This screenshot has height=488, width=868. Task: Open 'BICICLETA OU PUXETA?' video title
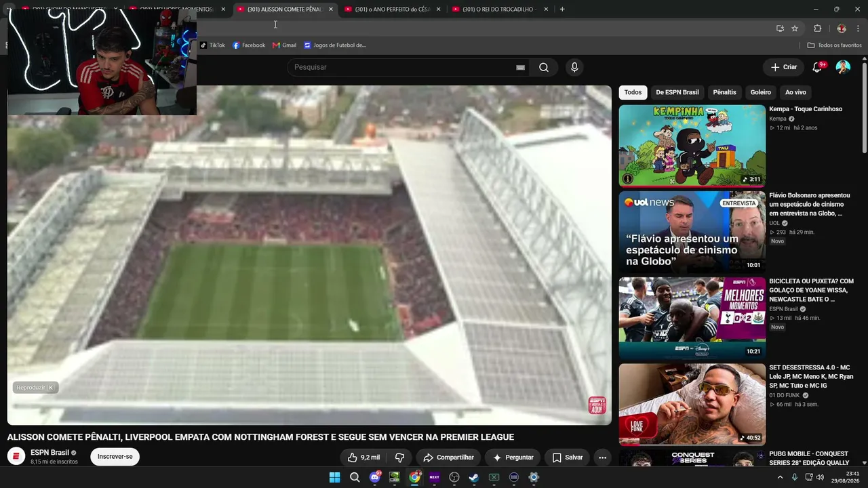click(811, 290)
